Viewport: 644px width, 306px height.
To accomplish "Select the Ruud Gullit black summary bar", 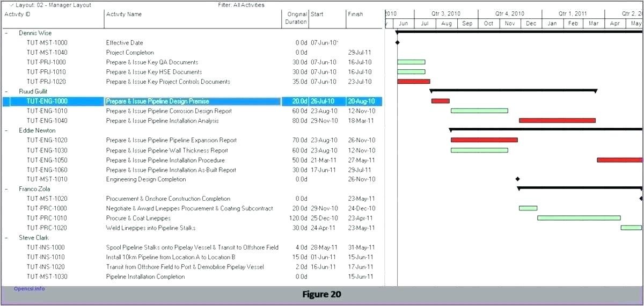I will tap(513, 91).
